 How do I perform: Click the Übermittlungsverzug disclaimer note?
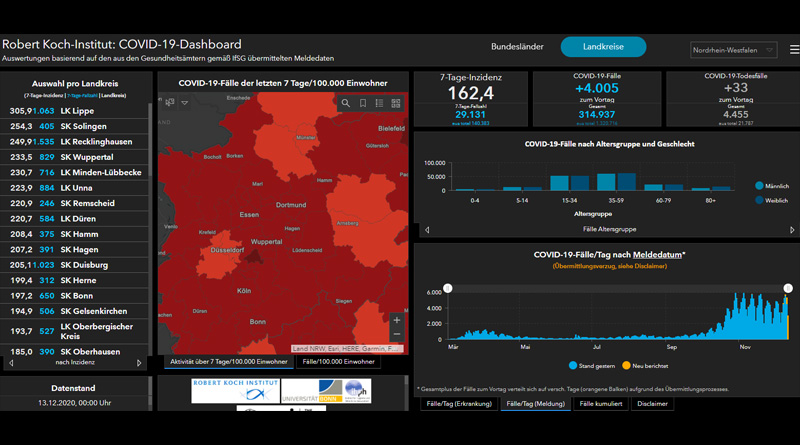click(x=609, y=266)
